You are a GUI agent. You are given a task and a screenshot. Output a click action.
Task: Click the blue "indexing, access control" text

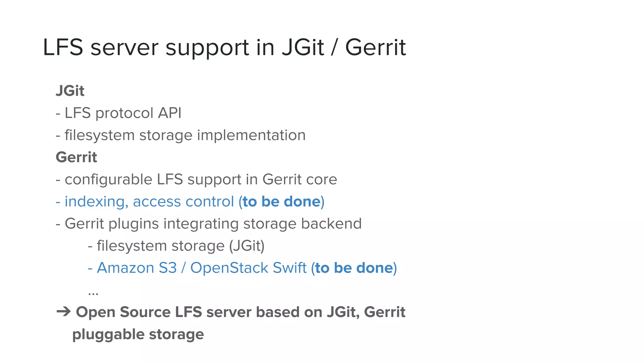coord(149,201)
